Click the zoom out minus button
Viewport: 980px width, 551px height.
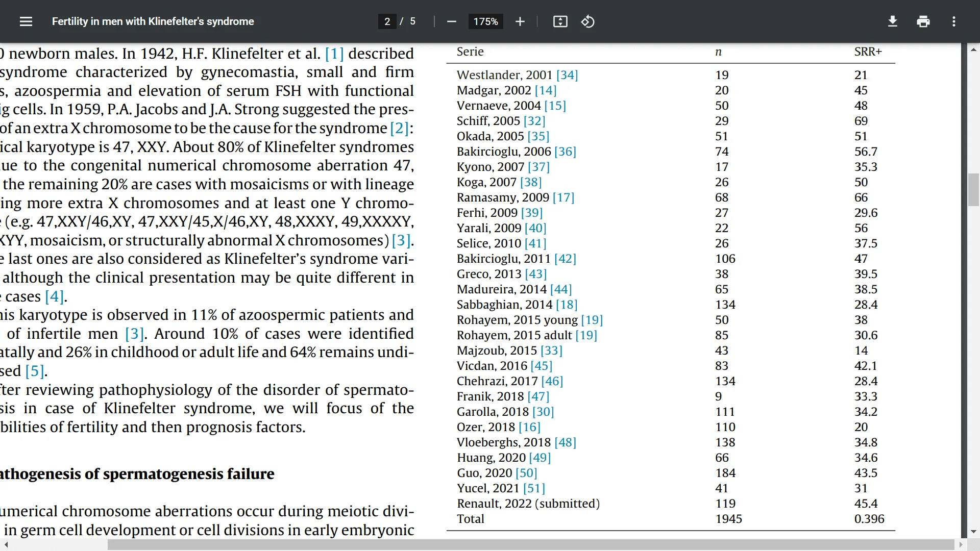(x=451, y=21)
